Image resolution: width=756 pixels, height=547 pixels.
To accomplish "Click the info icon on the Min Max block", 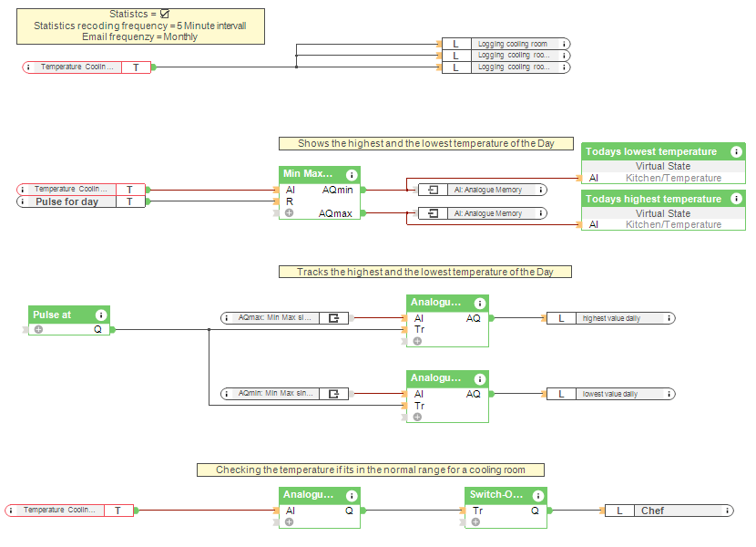I will pos(351,175).
